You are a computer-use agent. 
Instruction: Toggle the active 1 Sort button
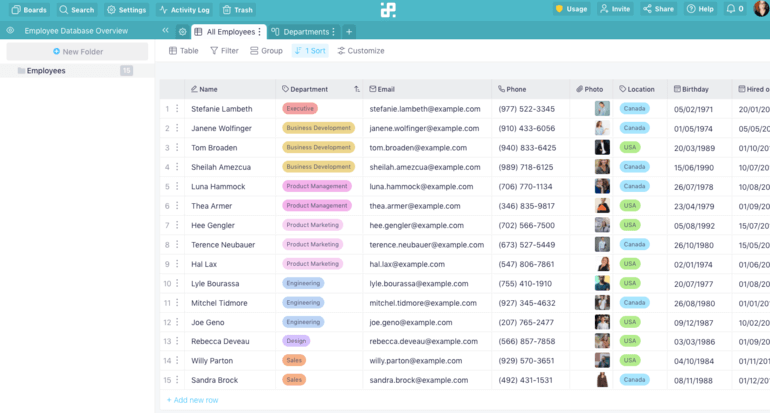310,51
